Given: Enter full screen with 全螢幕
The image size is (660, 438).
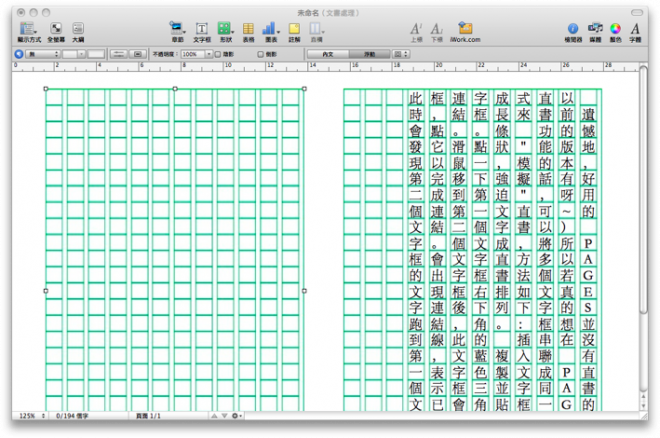Looking at the screenshot, I should click(56, 29).
